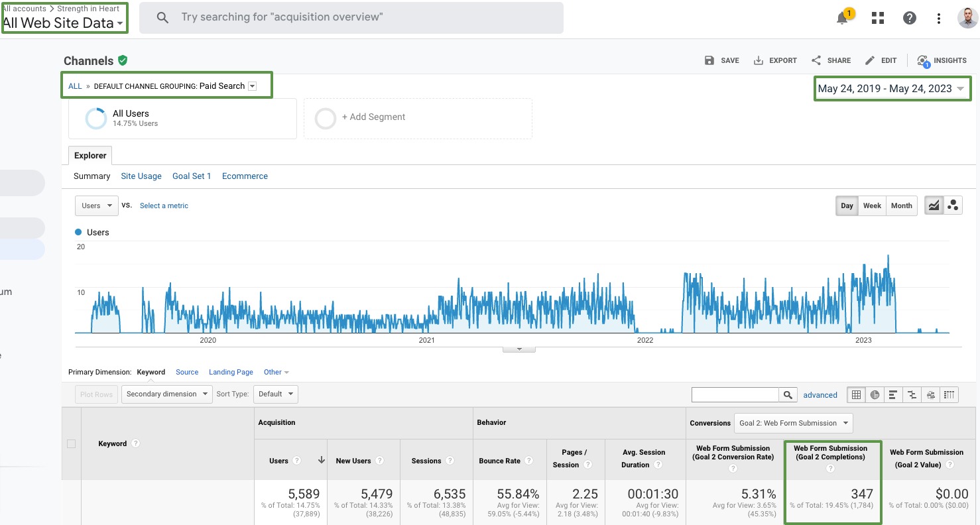Toggle the Day granularity button
This screenshot has height=525, width=980.
click(847, 205)
